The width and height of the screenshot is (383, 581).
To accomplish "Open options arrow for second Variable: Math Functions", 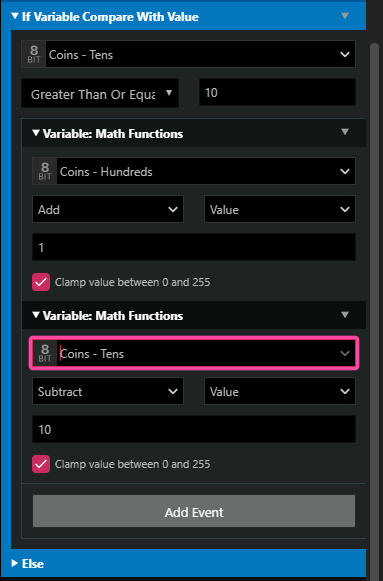I will click(x=345, y=315).
